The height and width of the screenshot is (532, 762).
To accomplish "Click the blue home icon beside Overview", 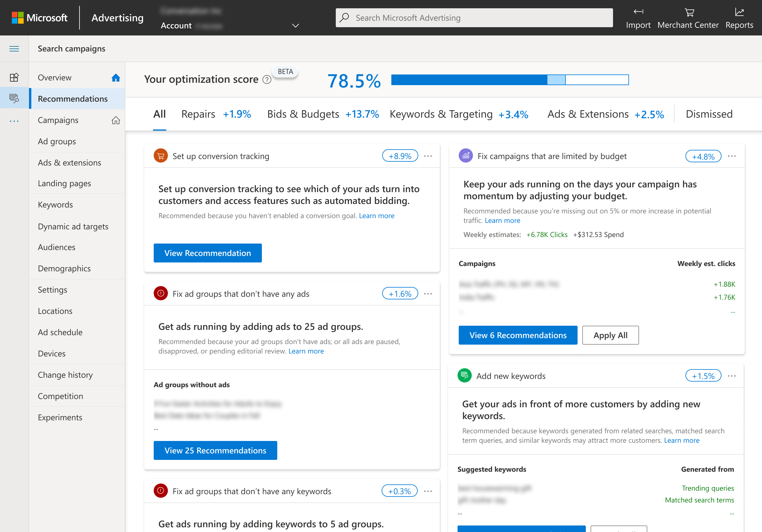I will click(116, 78).
